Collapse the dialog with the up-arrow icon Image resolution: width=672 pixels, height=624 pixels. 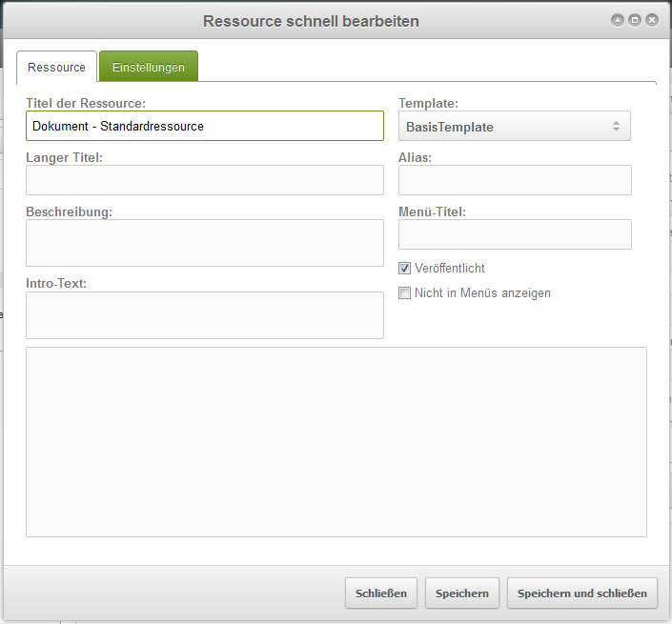pos(618,20)
